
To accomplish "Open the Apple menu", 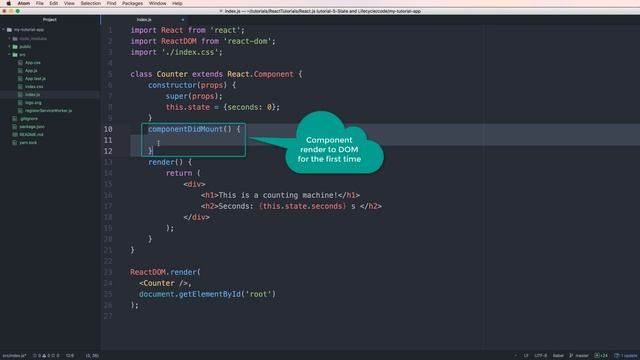I will pyautogui.click(x=9, y=3).
